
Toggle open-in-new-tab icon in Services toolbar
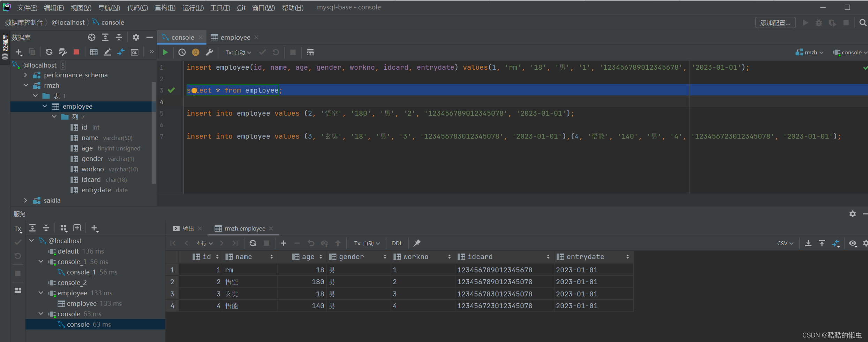tap(77, 228)
